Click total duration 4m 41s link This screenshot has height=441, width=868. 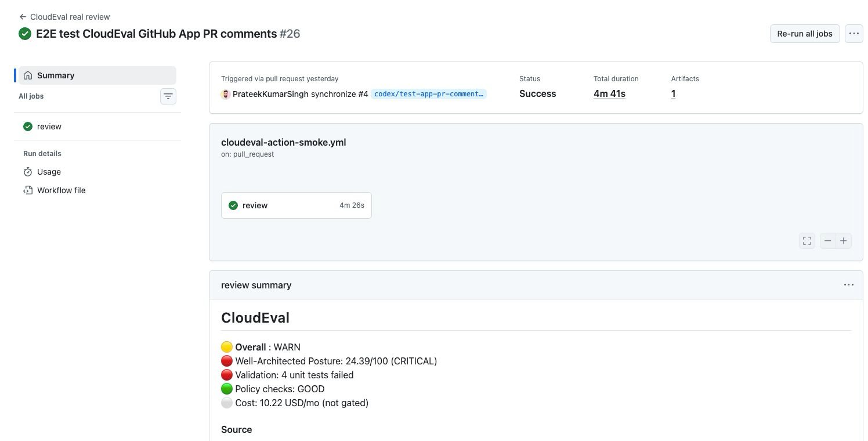609,93
